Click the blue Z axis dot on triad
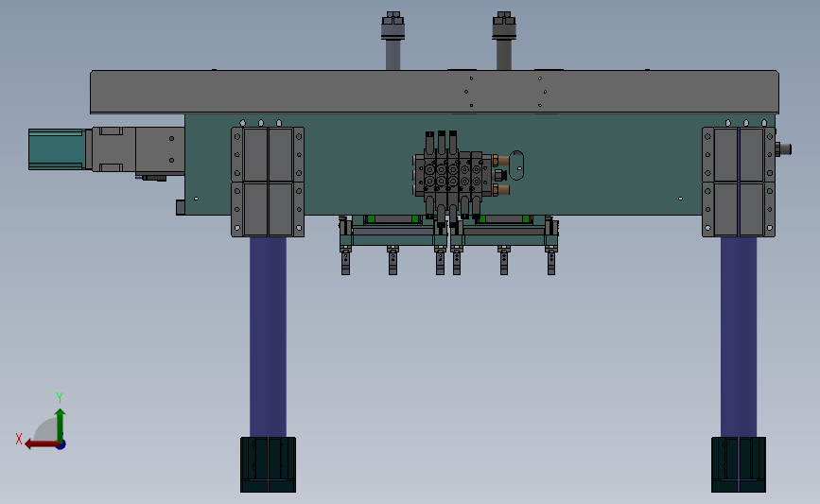820x504 pixels. click(x=61, y=445)
